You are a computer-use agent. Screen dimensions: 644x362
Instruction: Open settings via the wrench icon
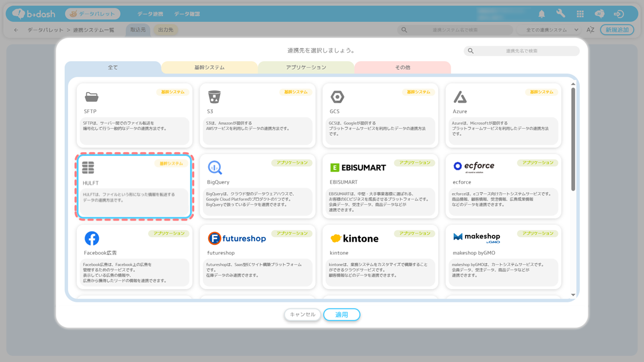click(560, 14)
